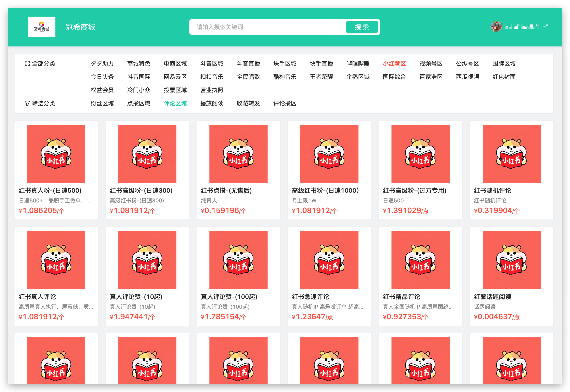Open the 红书高级粉-(过万专用) title link
The height and width of the screenshot is (392, 570).
[414, 191]
